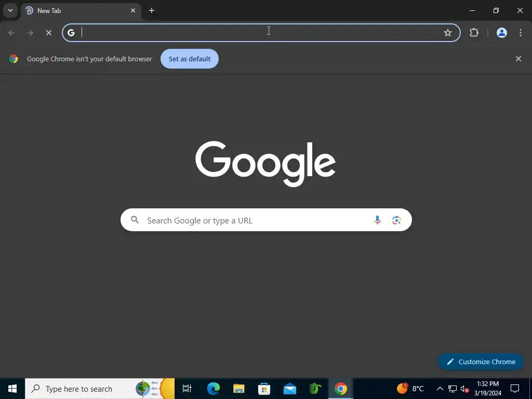Minimize the Chrome window
Screen dimensions: 532x399
click(x=472, y=10)
